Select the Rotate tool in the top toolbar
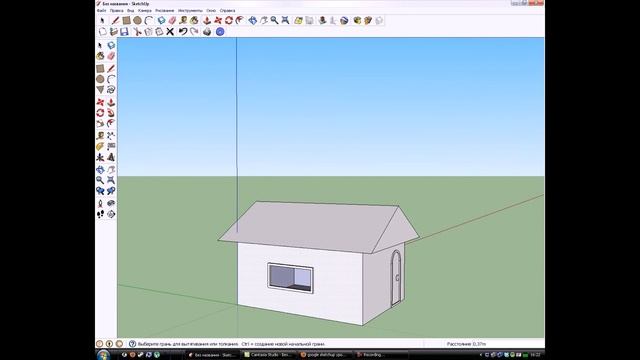640x360 pixels. 229,20
